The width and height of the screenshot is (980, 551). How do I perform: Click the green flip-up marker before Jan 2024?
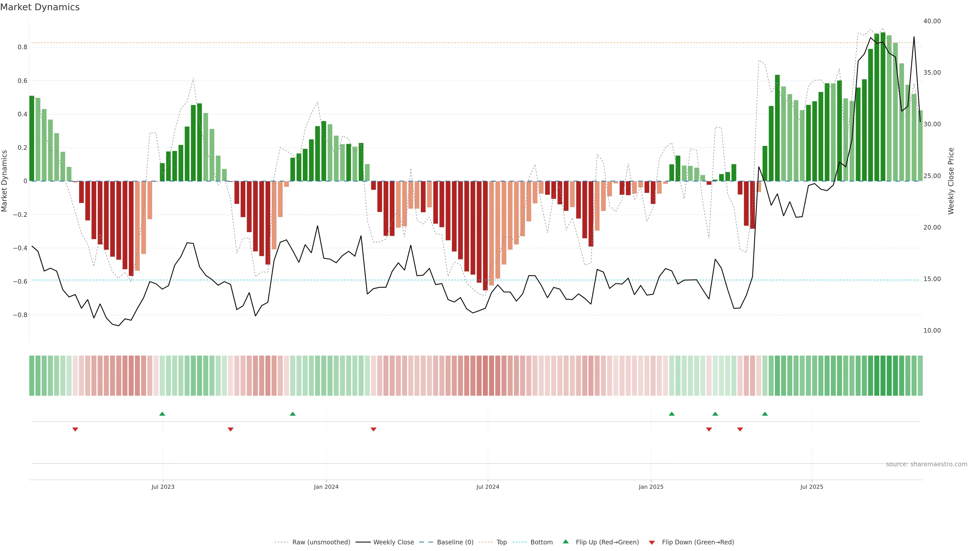coord(292,414)
